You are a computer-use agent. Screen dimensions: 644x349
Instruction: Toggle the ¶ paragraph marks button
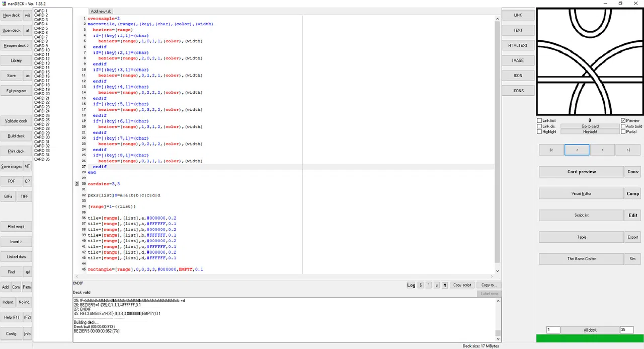pyautogui.click(x=445, y=285)
